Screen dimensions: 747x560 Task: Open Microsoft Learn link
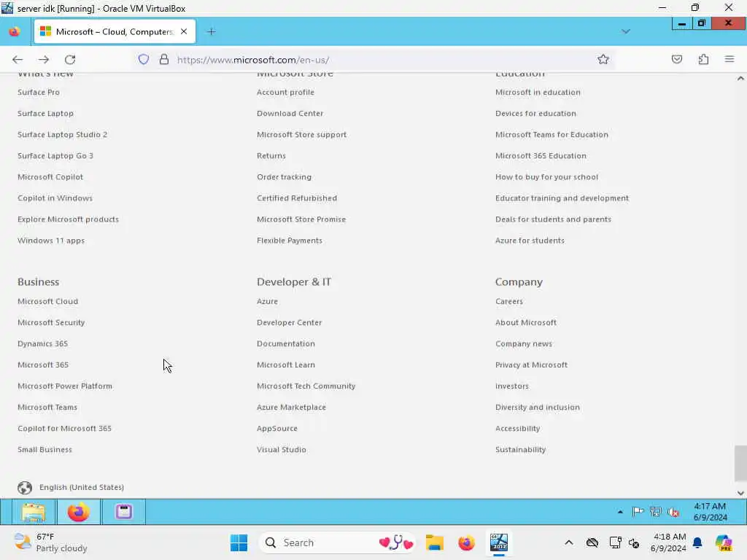[x=286, y=365]
